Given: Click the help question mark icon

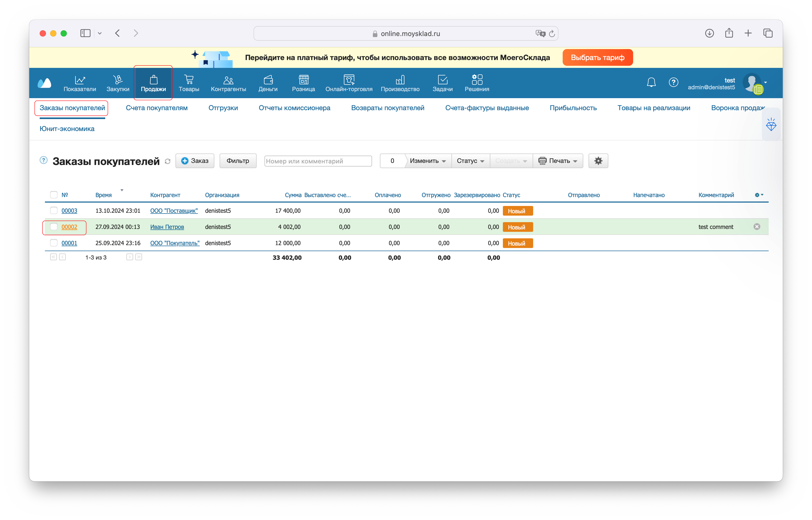Looking at the screenshot, I should click(673, 82).
